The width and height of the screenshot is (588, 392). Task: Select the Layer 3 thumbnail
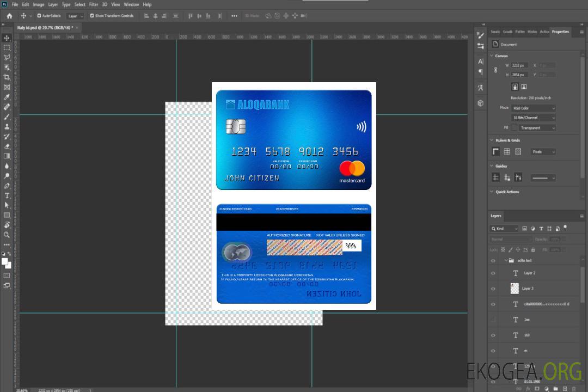[x=515, y=289]
